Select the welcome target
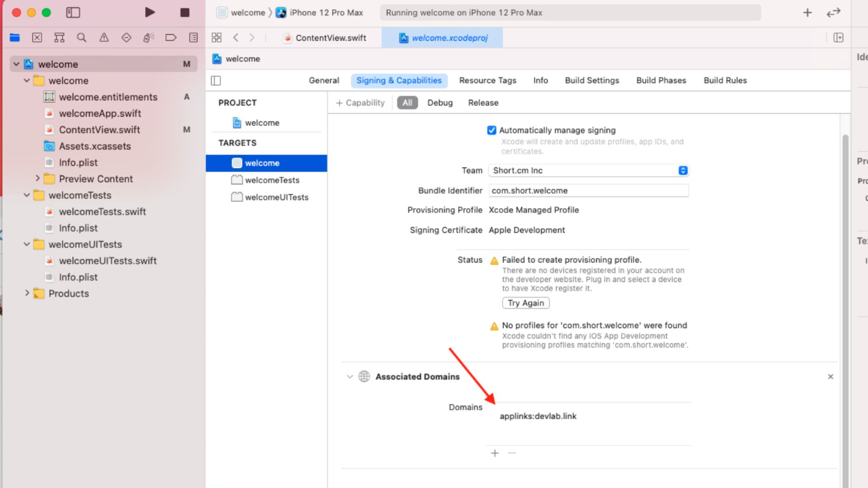 266,163
